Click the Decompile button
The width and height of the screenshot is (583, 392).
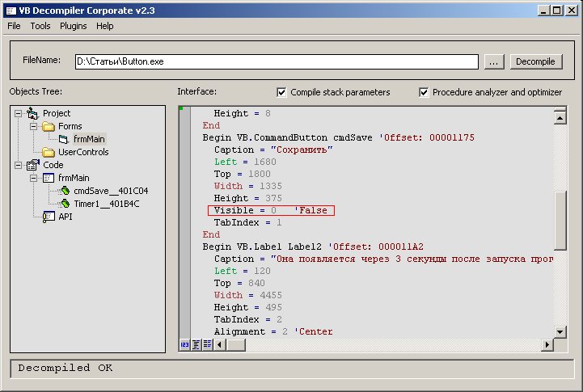pos(535,61)
